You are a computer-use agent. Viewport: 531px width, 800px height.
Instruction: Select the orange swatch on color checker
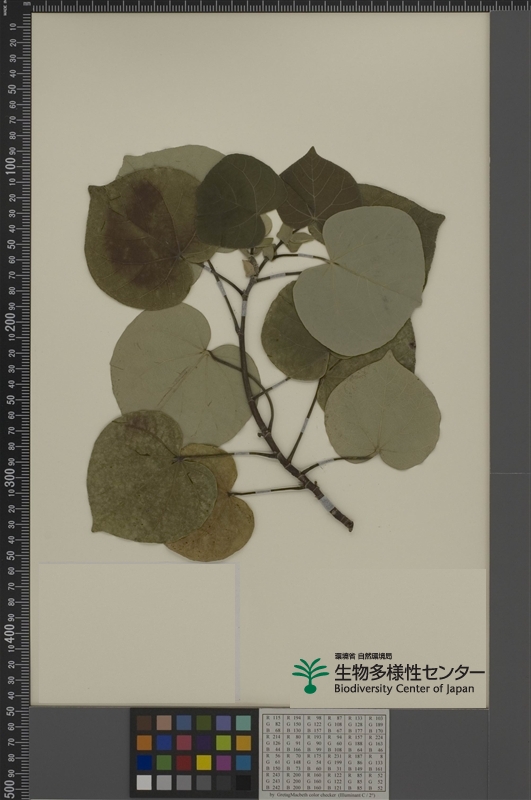(x=144, y=742)
